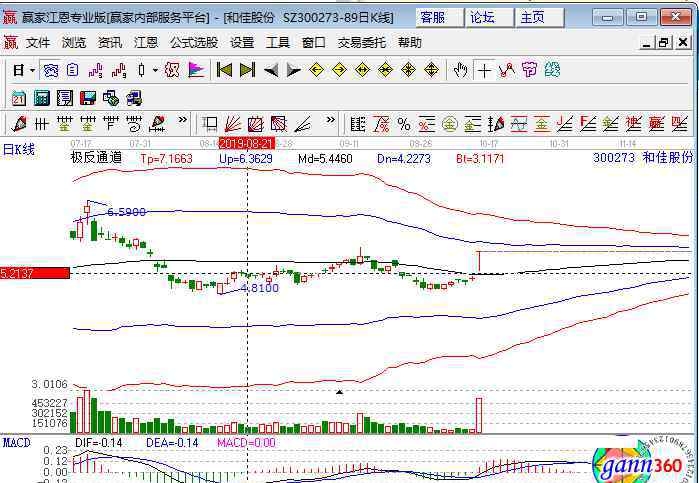The height and width of the screenshot is (483, 699).
Task: Click yellow diamond horizontal expand icon
Action: [x=362, y=70]
